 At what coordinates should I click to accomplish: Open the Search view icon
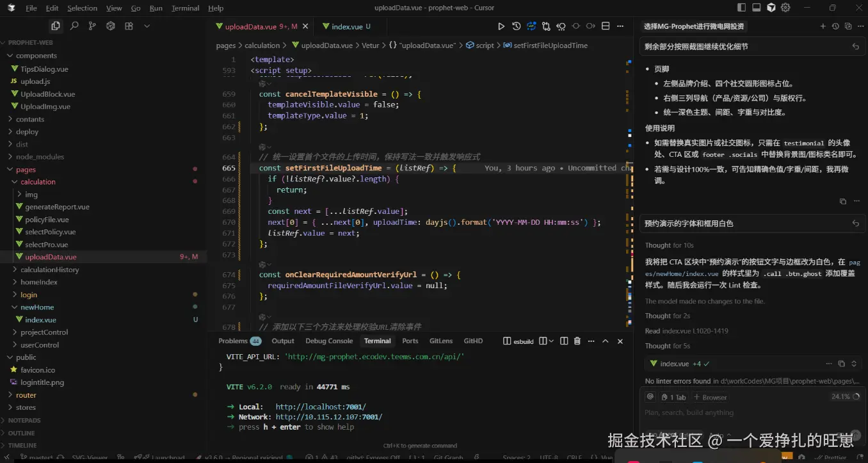click(74, 26)
